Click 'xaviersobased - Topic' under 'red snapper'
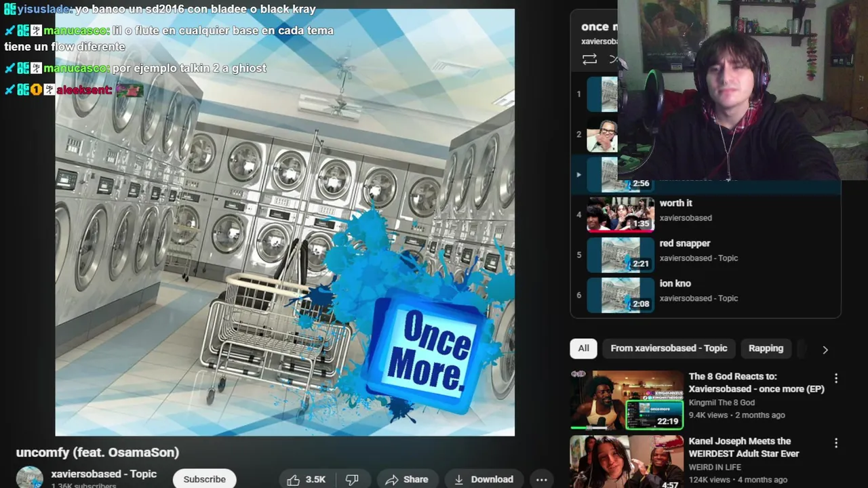 [698, 258]
